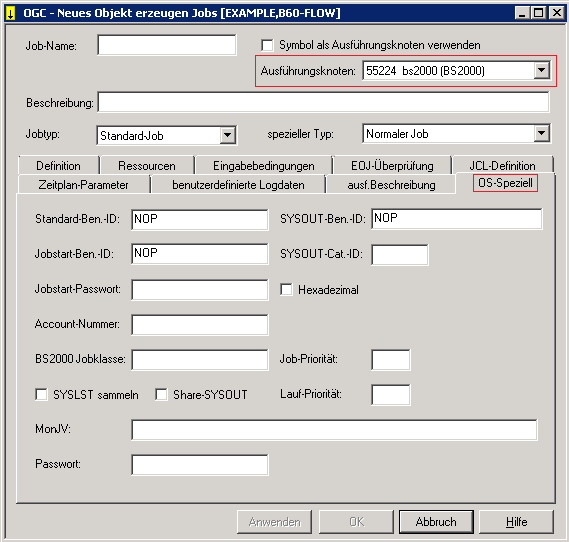Open the Ressourcen tab
This screenshot has width=569, height=542.
coord(147,166)
